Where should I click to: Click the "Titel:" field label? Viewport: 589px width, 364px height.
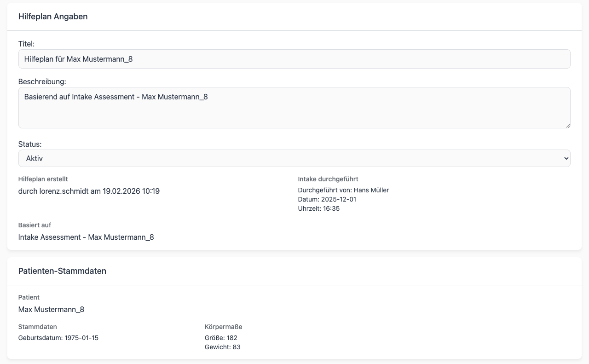(x=26, y=44)
